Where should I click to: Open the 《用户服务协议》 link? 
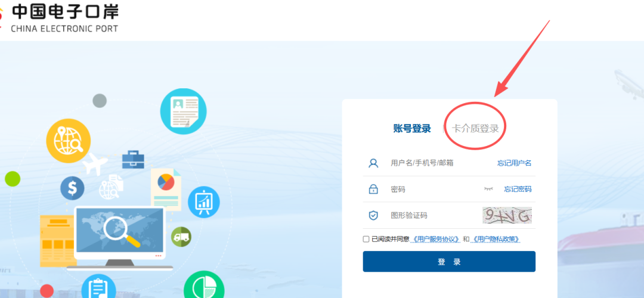click(x=436, y=239)
